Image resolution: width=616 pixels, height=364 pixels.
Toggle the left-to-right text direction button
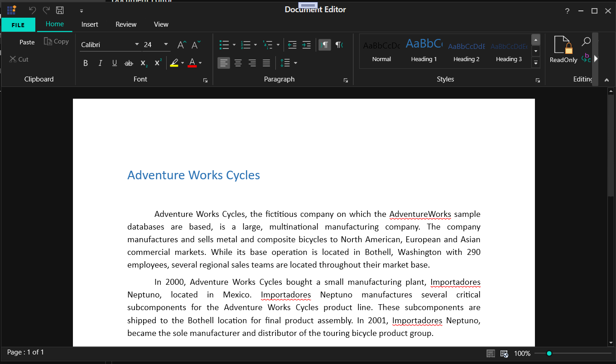325,44
